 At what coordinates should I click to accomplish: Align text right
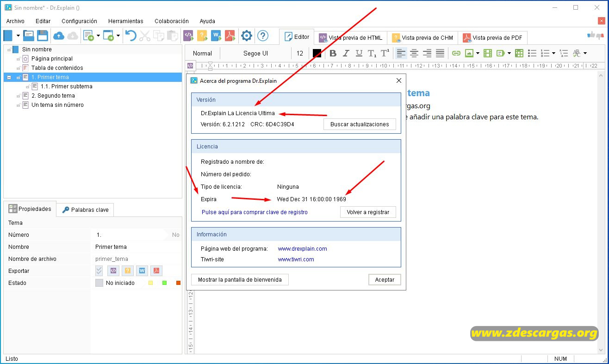tap(427, 53)
